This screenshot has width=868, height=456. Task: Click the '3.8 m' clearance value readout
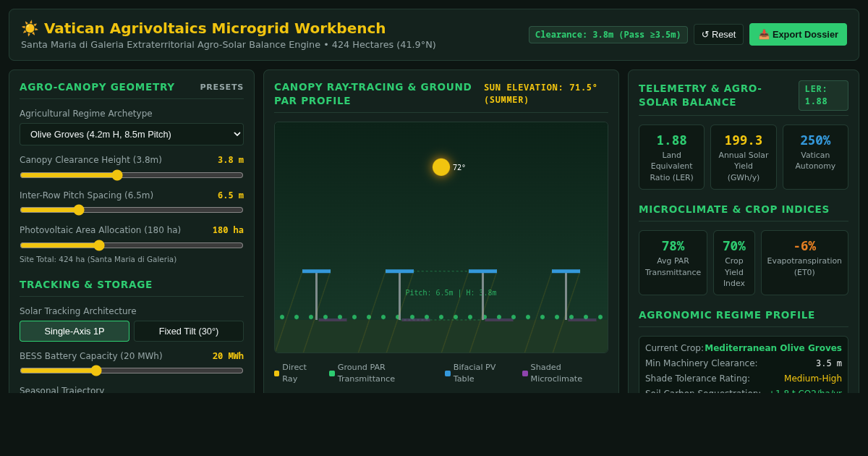(231, 160)
